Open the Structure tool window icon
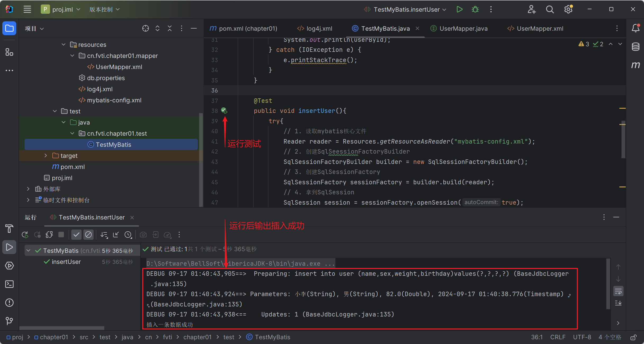Viewport: 644px width, 344px height. click(x=9, y=52)
